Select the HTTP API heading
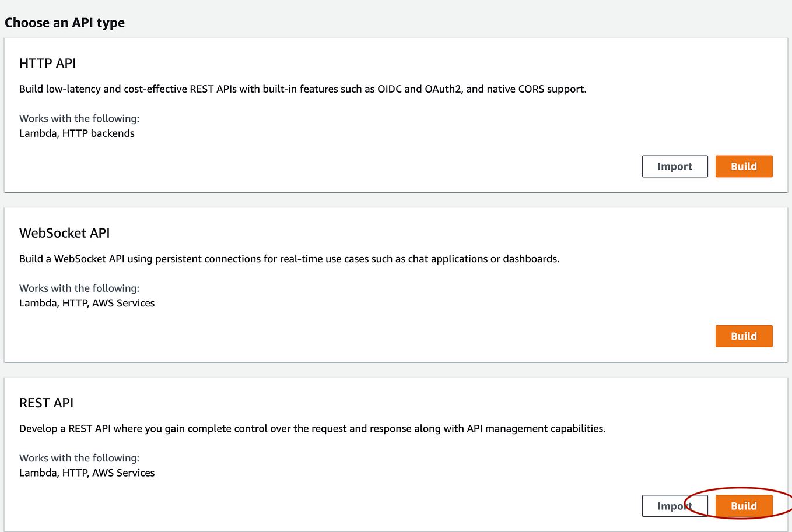 (47, 63)
